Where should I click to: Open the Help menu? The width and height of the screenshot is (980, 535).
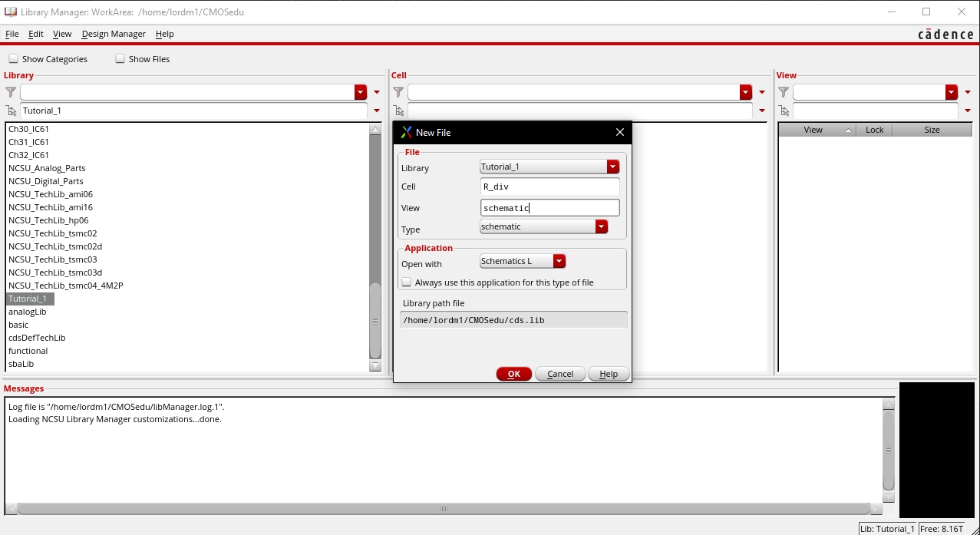[164, 34]
